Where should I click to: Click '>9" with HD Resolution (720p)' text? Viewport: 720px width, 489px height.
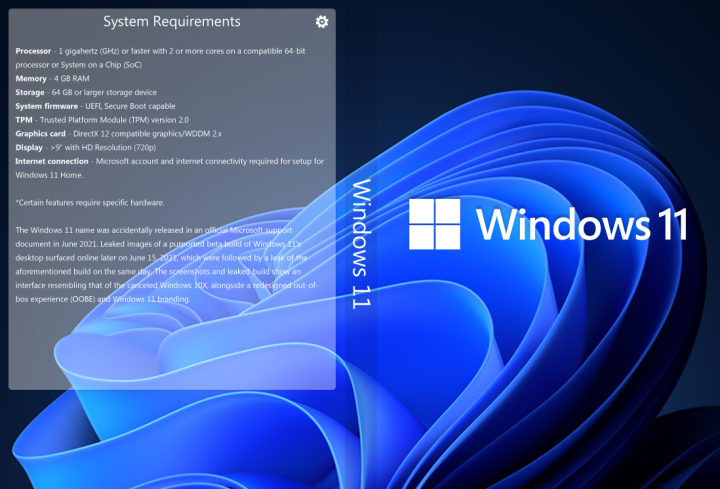[103, 147]
